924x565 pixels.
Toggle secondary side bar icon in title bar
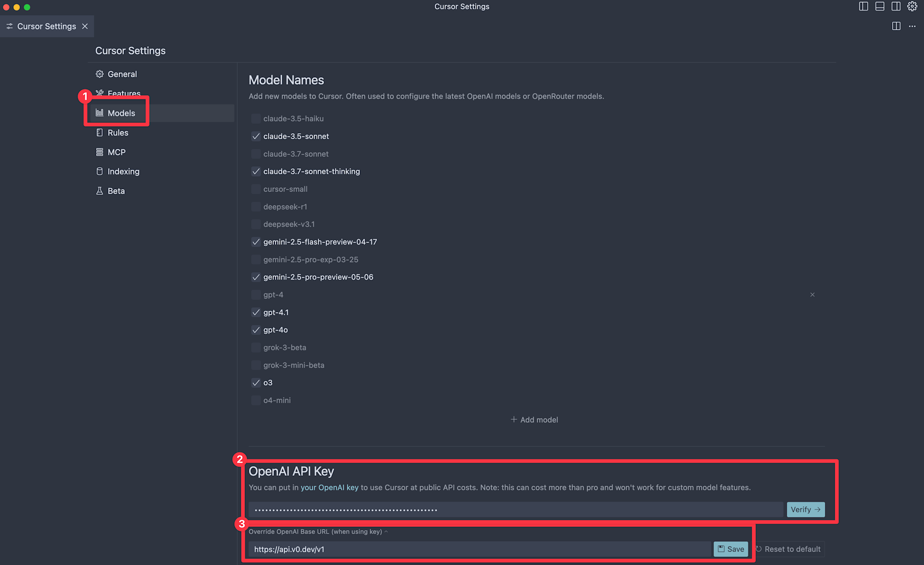(896, 6)
